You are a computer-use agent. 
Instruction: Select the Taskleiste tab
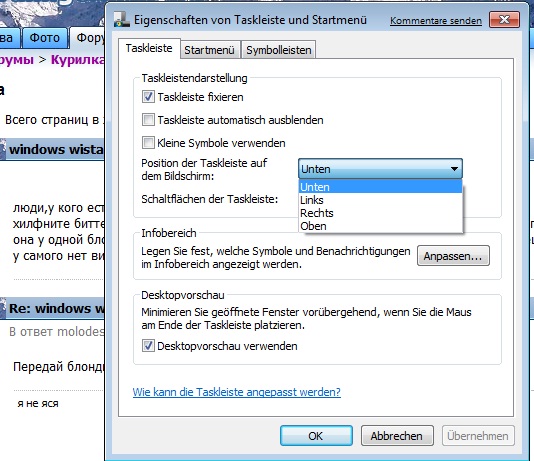149,48
